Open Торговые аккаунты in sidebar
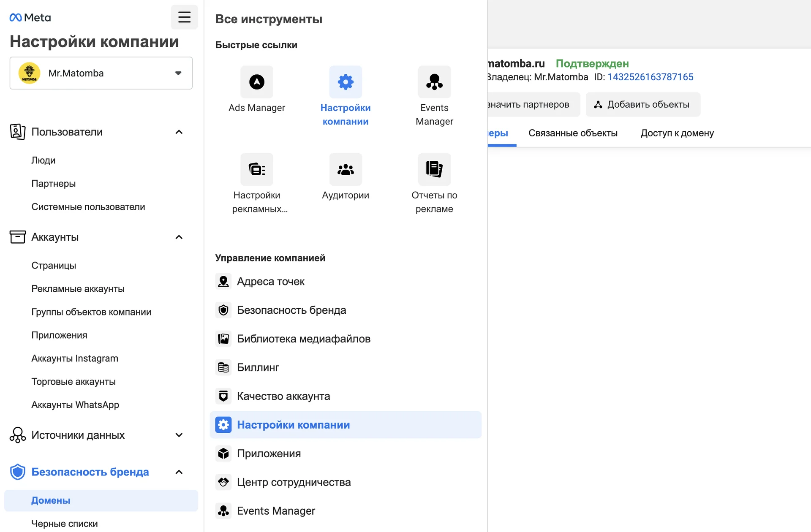Screen dimensions: 811x532 click(x=73, y=381)
